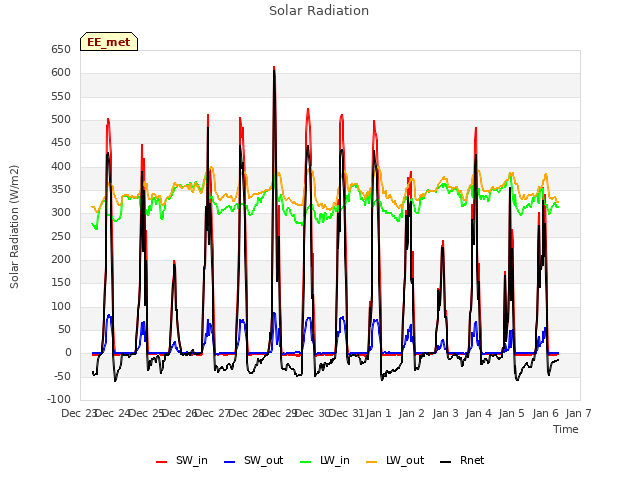Click the 200 y-axis tick label
The width and height of the screenshot is (640, 480).
click(61, 260)
